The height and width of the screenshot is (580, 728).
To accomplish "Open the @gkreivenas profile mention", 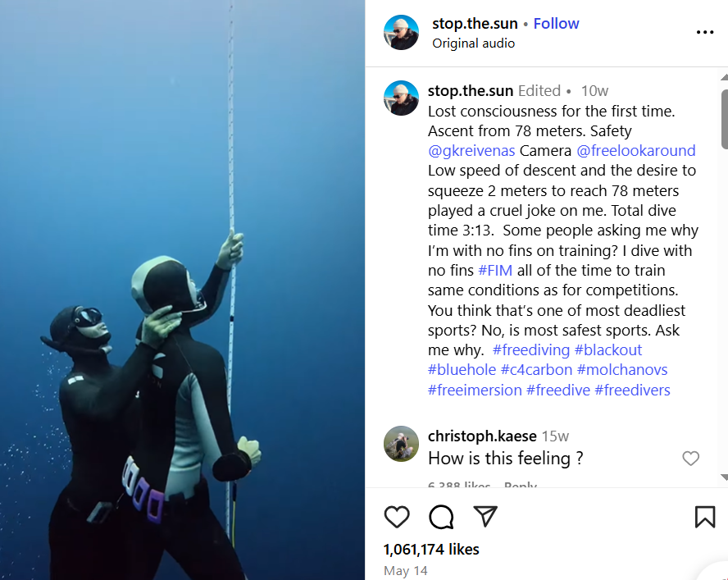I will pos(471,151).
